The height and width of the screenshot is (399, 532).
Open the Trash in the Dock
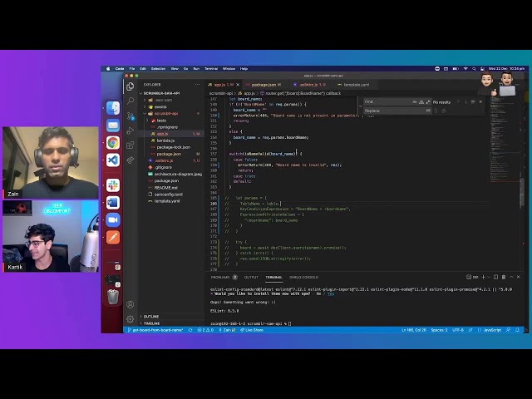(113, 297)
